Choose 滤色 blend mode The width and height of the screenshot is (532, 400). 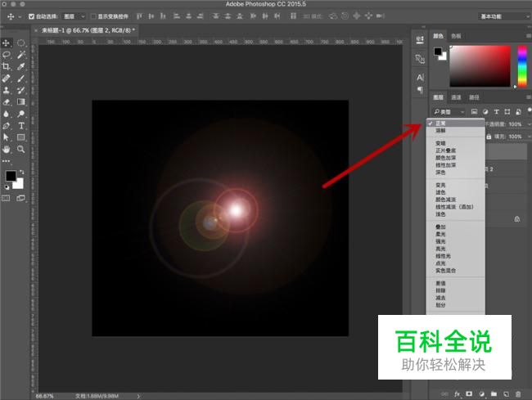click(455, 192)
